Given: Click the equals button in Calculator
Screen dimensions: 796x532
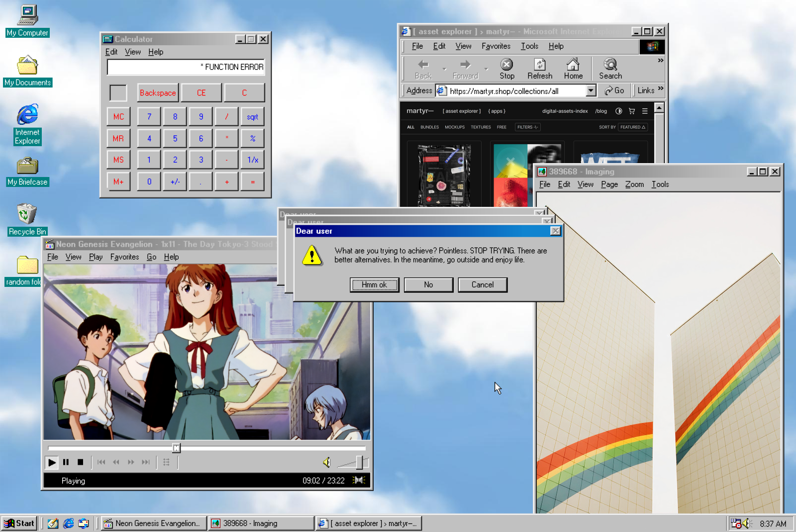Looking at the screenshot, I should coord(253,182).
